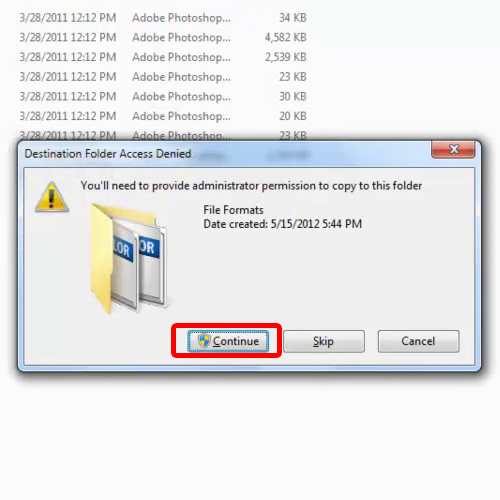Screen dimensions: 500x500
Task: Select the file row sized 34 KB
Action: [163, 18]
